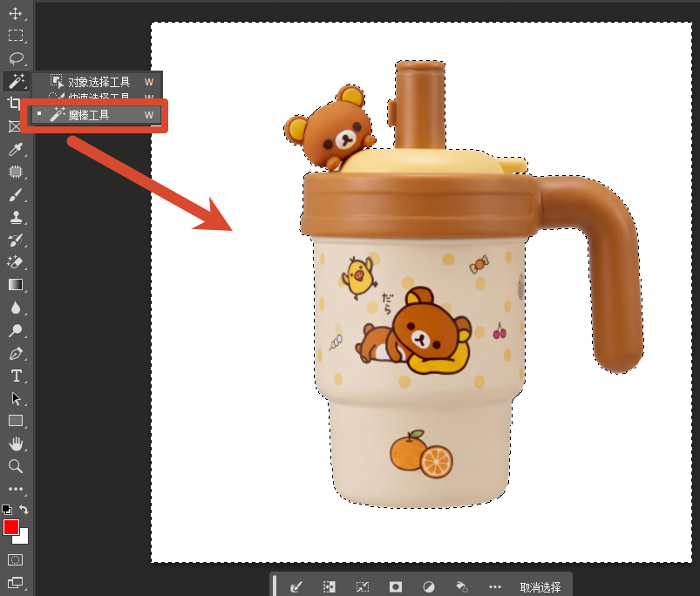700x596 pixels.
Task: Open more options in contextual task bar
Action: tap(494, 587)
